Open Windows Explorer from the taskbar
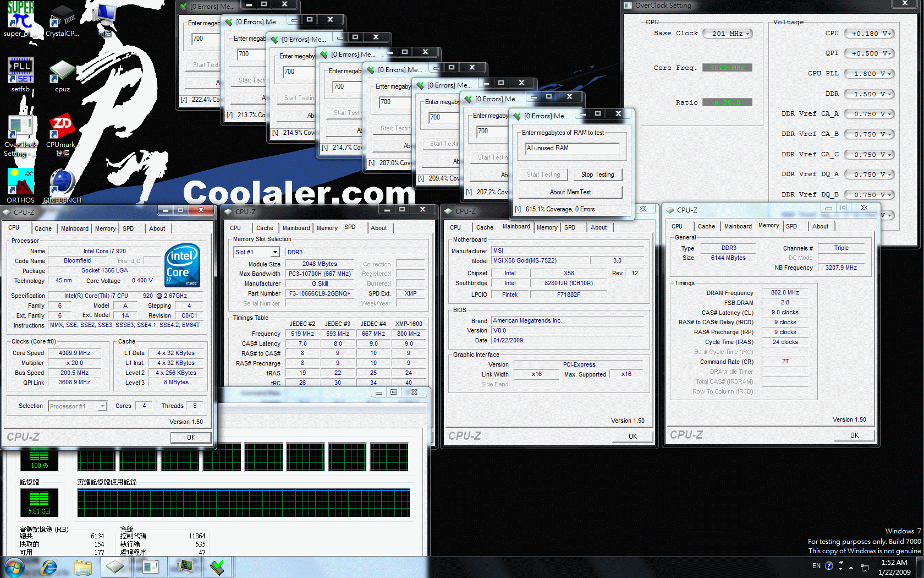 coord(82,567)
